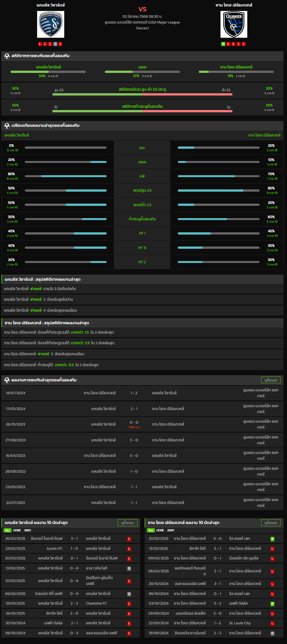
Task: Select the ALL tab in San Jose last-10 results
Action: click(x=151, y=530)
